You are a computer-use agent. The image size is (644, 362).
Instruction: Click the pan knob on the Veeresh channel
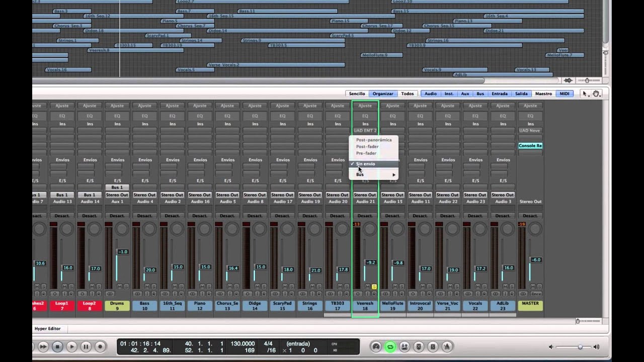[370, 229]
